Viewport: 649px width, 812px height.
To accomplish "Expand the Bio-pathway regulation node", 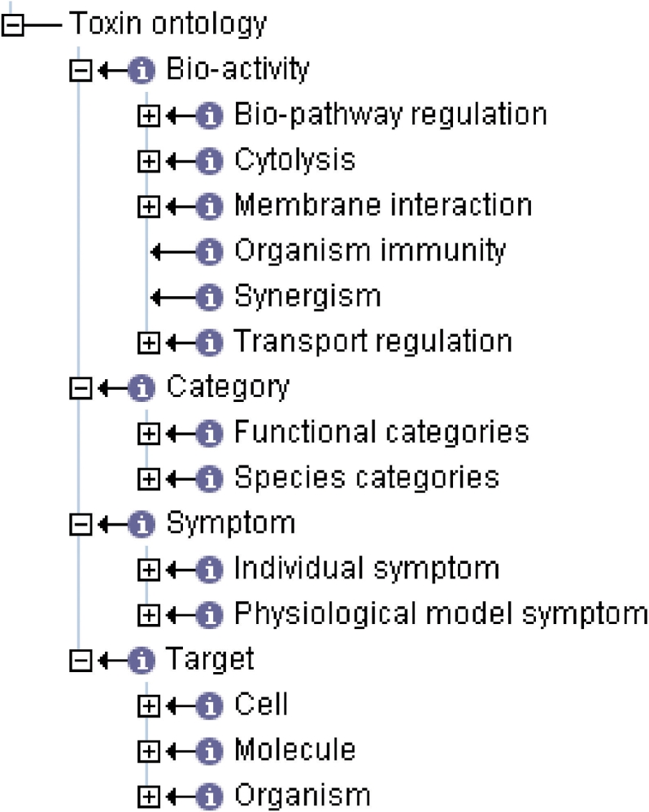I will [149, 116].
